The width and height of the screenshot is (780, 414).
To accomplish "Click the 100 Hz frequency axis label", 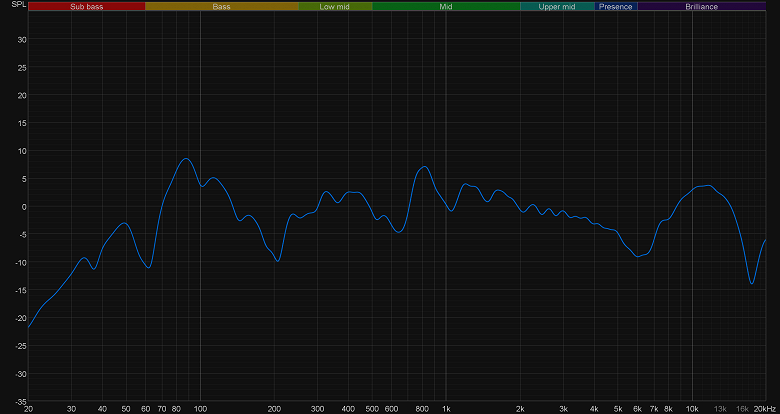I will 200,409.
